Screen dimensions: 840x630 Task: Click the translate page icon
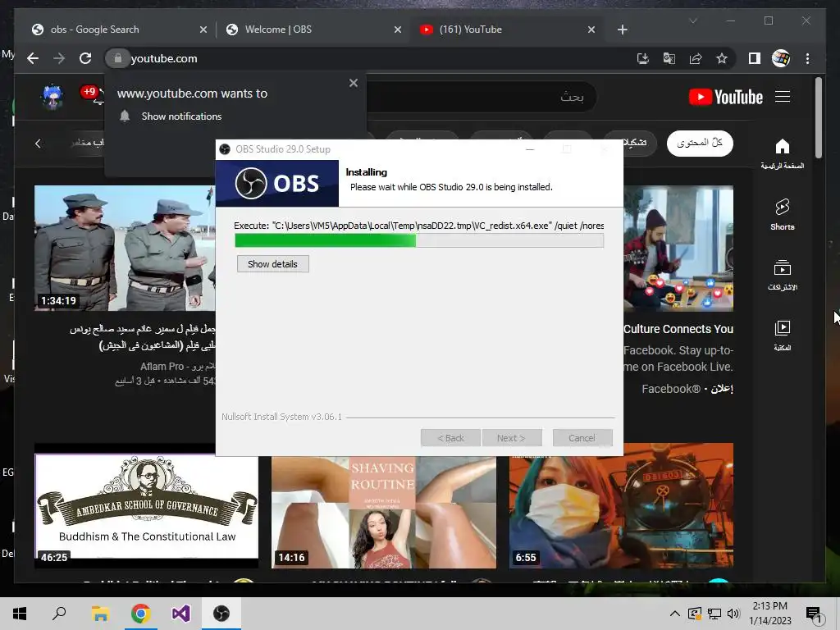click(669, 58)
